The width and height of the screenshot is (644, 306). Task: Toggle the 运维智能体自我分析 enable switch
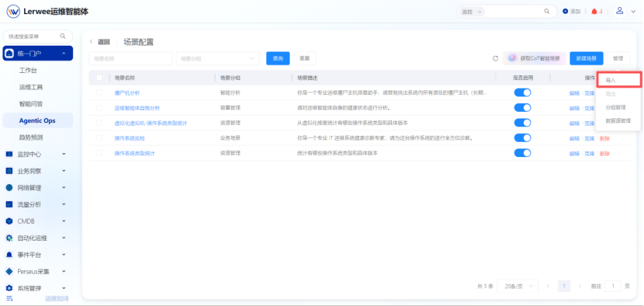point(522,108)
